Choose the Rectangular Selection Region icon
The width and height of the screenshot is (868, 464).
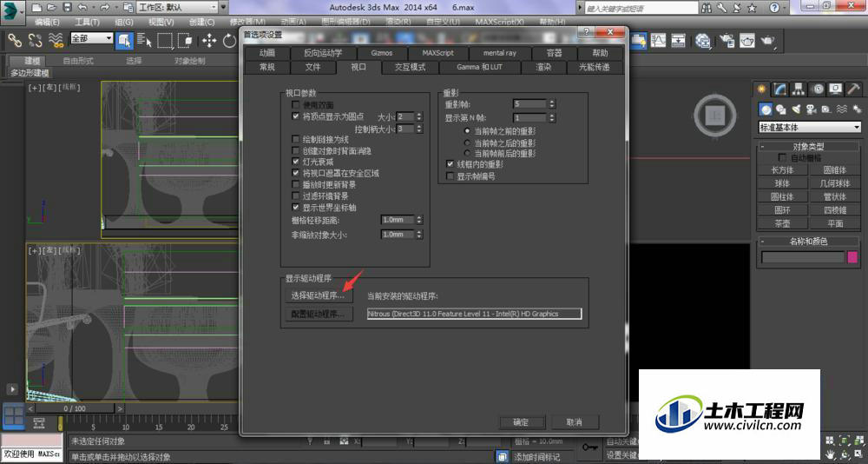click(x=164, y=41)
